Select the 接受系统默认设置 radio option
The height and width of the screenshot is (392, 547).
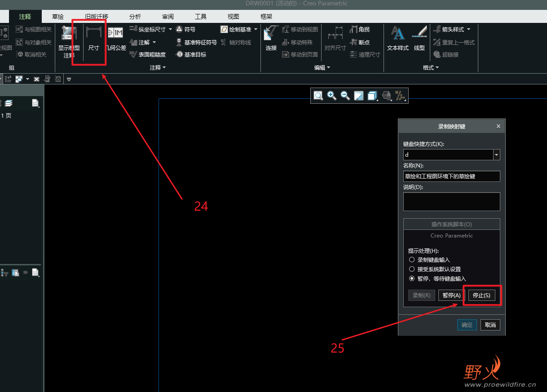tap(411, 269)
